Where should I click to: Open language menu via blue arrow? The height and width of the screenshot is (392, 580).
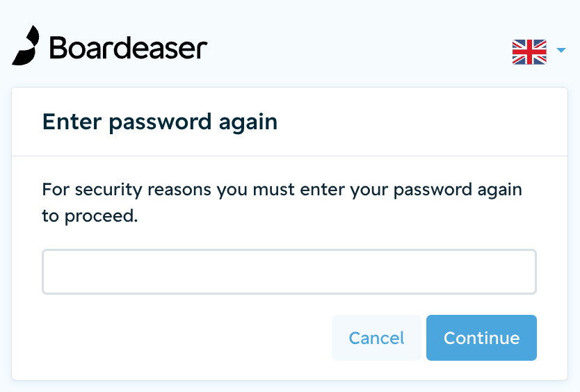tap(561, 50)
